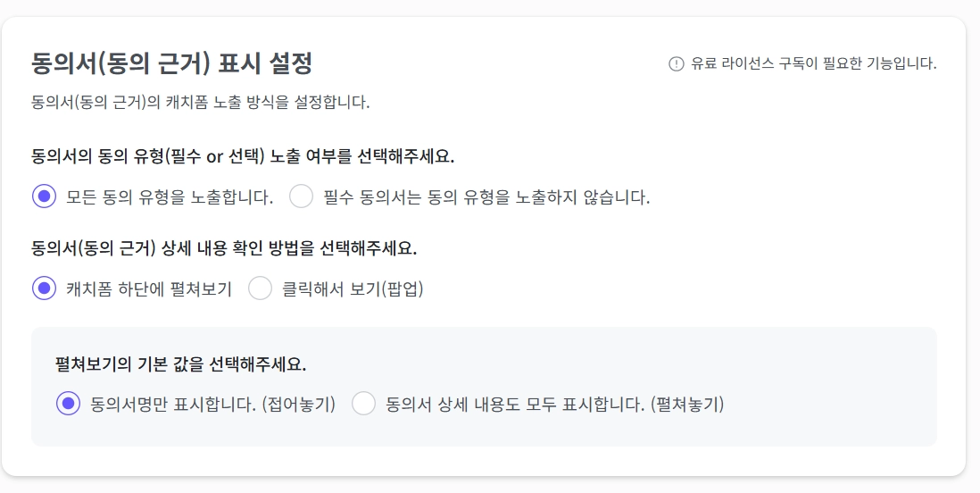
Task: Click label text '필수 동의서는 동의 유형을 노출하지 않습니다.'
Action: pos(486,196)
